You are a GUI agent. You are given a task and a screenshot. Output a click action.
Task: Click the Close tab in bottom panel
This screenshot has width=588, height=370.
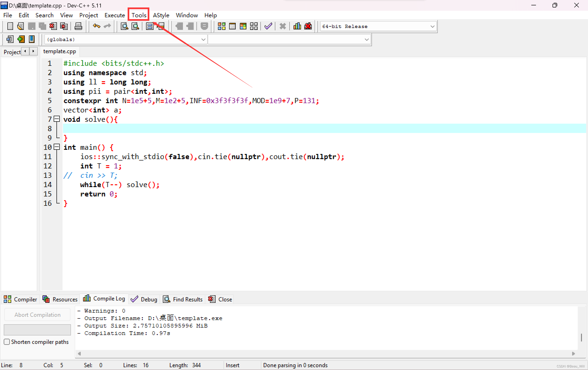220,299
